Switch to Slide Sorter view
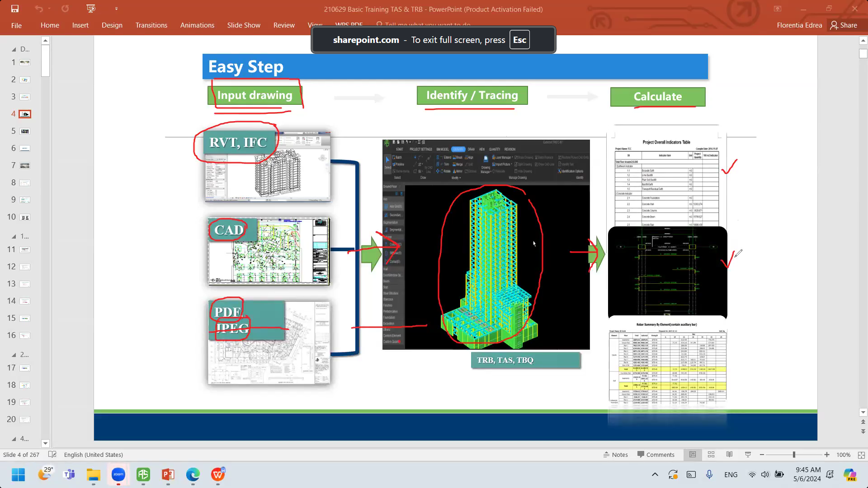Viewport: 868px width, 488px height. [x=711, y=455]
